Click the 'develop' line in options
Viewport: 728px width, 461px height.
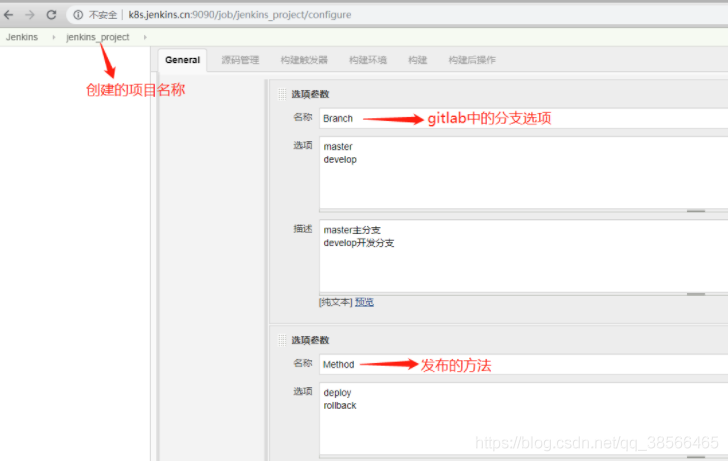tap(340, 160)
